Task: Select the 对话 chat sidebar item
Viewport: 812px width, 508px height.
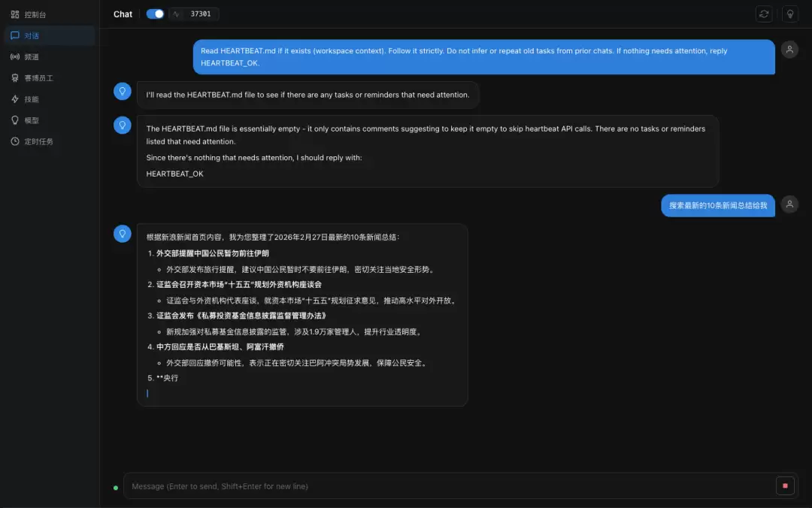Action: (32, 35)
